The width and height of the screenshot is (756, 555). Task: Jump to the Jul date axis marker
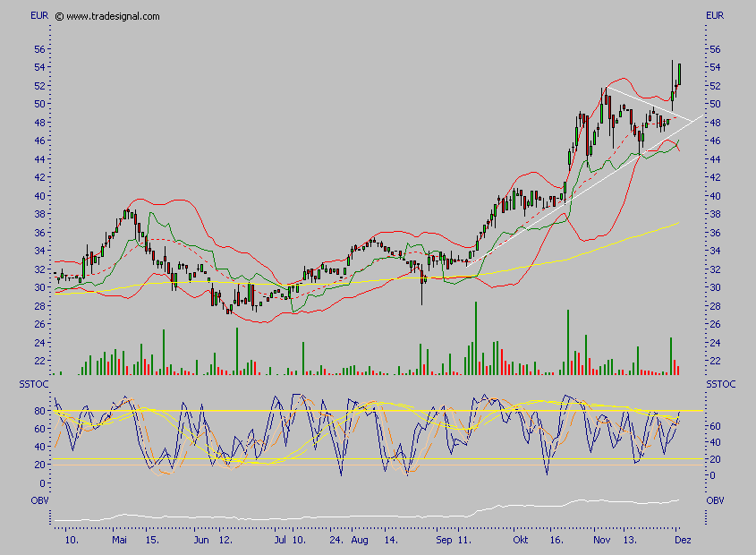281,542
